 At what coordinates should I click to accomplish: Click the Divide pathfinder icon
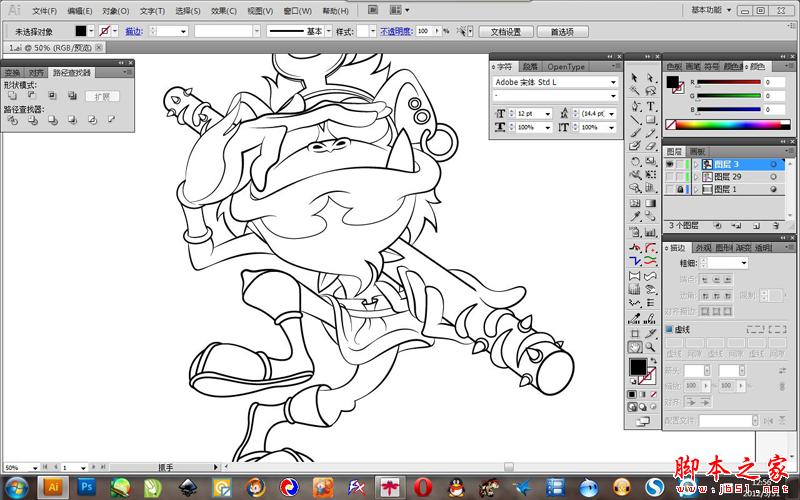(12, 120)
